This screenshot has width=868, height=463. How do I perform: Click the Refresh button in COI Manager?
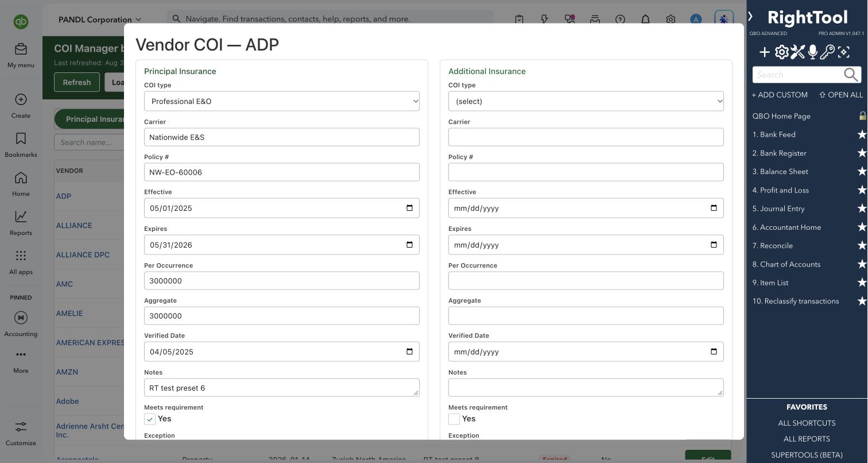(x=76, y=82)
